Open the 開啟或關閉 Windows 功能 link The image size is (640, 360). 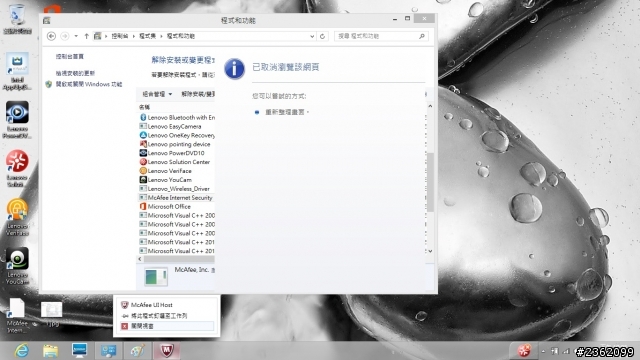[89, 84]
